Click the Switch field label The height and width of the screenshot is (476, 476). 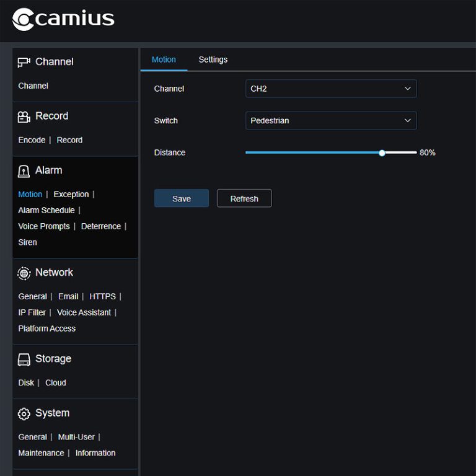(165, 121)
